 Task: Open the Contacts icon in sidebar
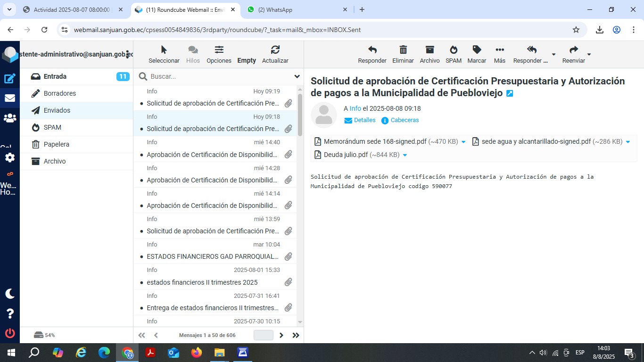coord(10,118)
